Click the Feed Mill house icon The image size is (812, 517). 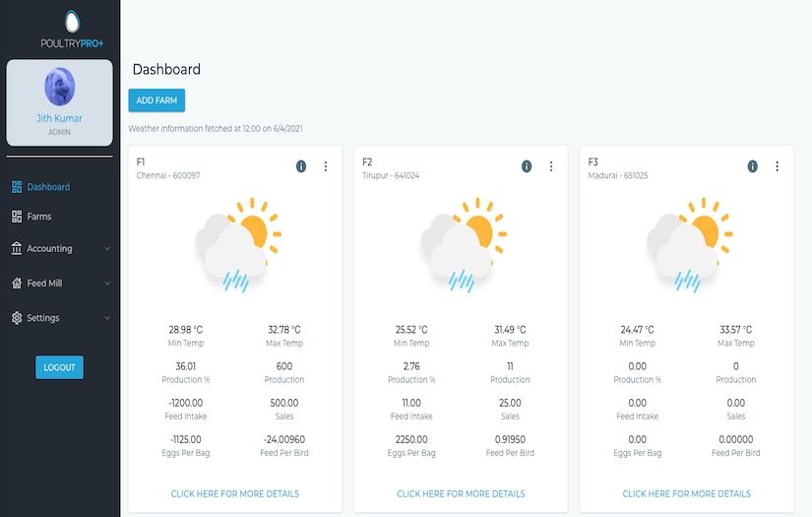[17, 284]
